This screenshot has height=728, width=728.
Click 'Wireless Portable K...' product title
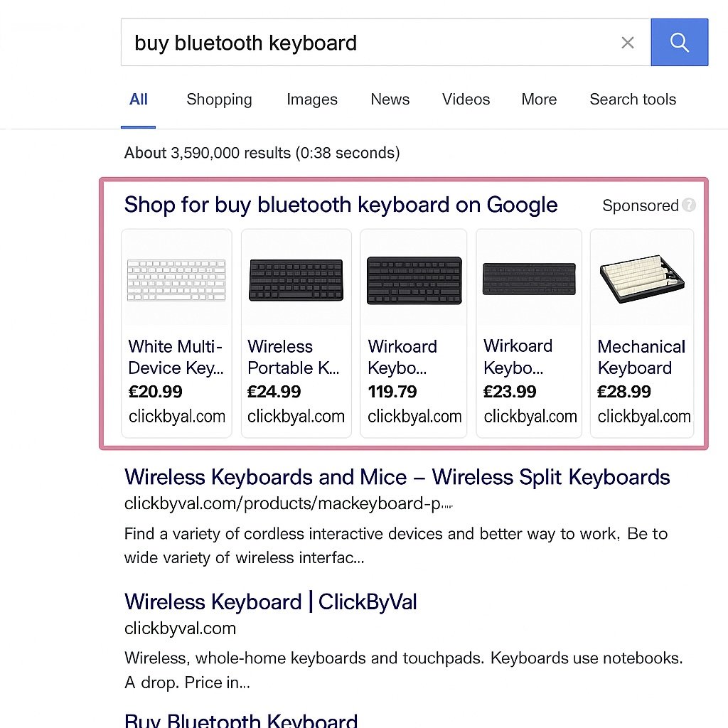click(294, 357)
